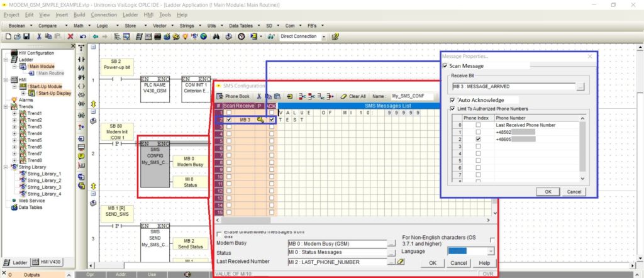Click the New project icon in main toolbar

(x=9, y=36)
